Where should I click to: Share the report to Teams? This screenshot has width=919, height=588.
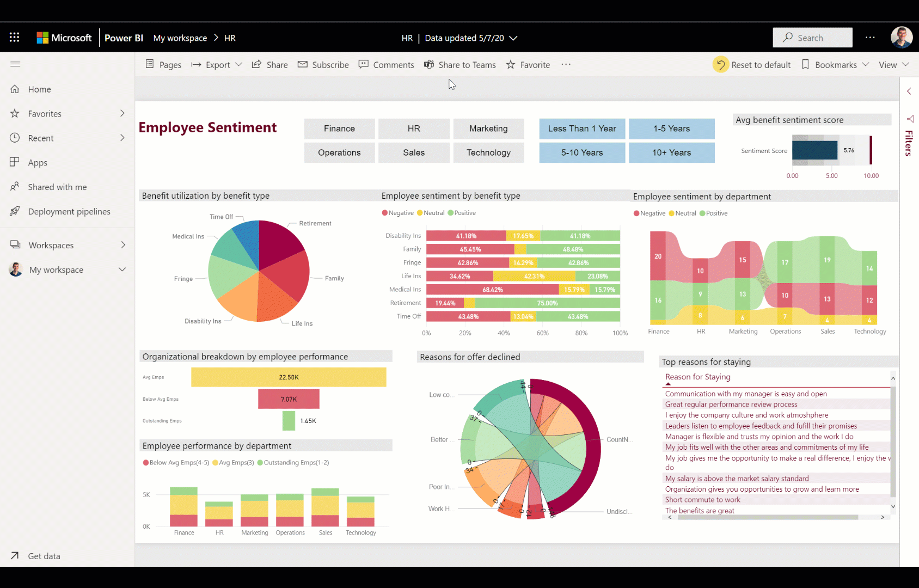(460, 64)
